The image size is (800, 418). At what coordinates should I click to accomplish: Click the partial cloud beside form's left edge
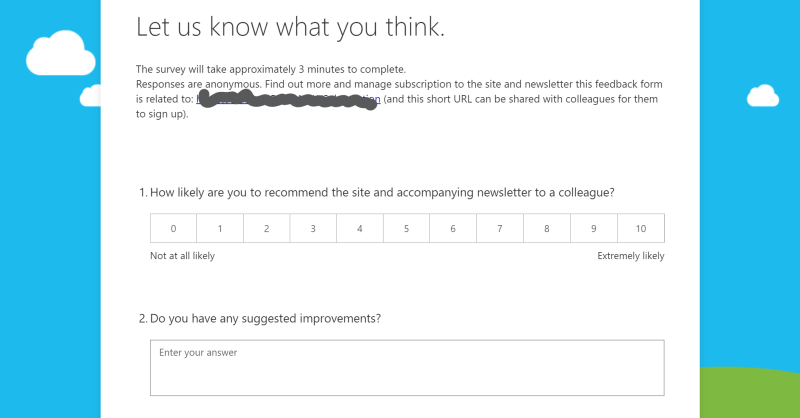(x=91, y=96)
